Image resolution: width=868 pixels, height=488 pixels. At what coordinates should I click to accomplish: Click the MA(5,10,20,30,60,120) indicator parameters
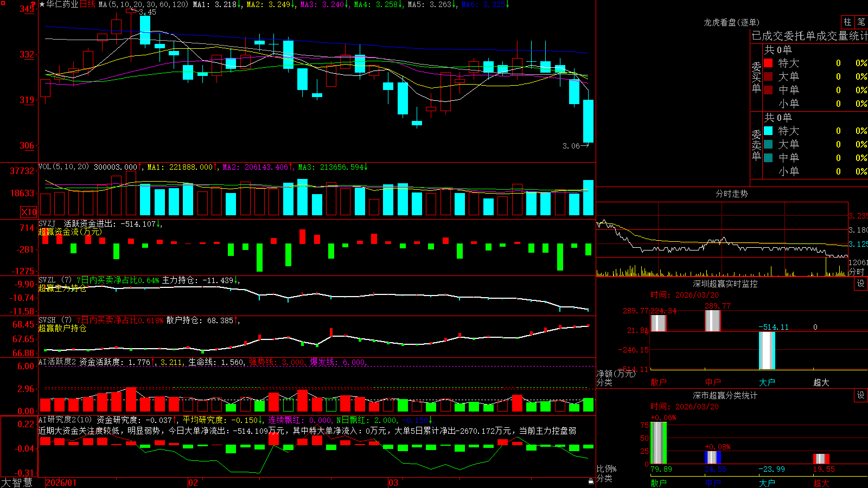pos(143,4)
